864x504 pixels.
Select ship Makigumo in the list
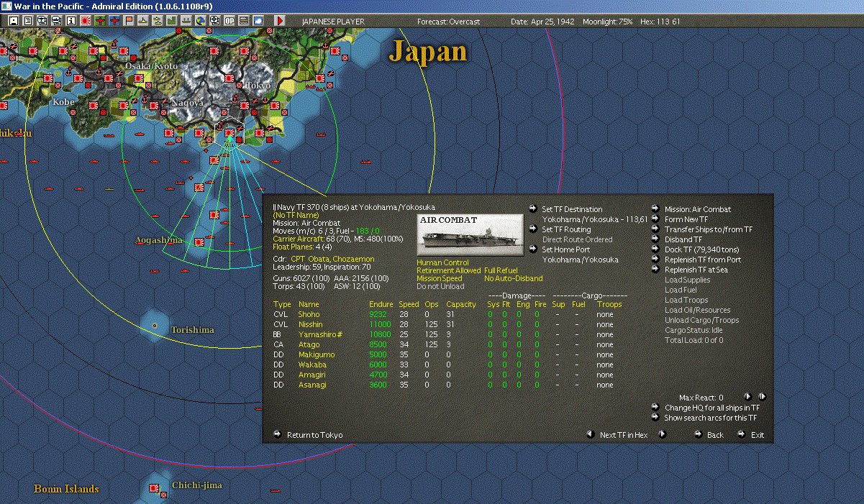click(315, 354)
